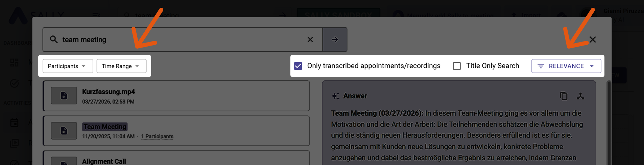Submit search with the arrow button

click(335, 39)
